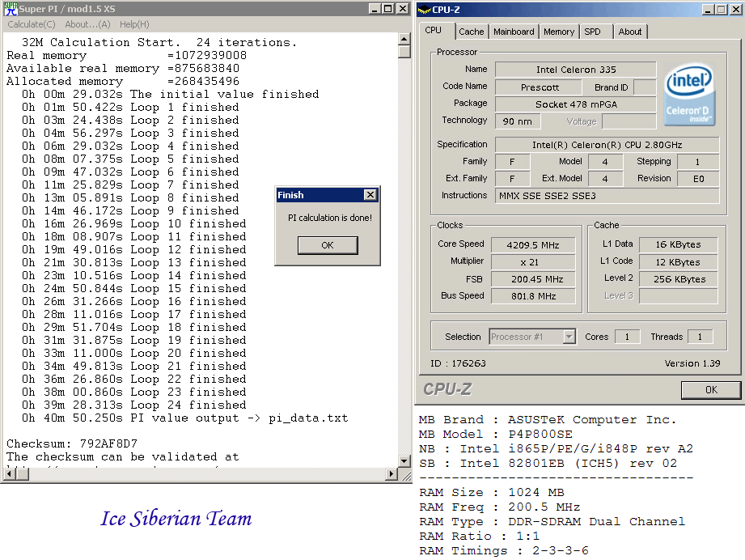Screen dimensions: 745x560
Task: Click the Super PI horizontal scroll left arrow
Action: point(10,473)
